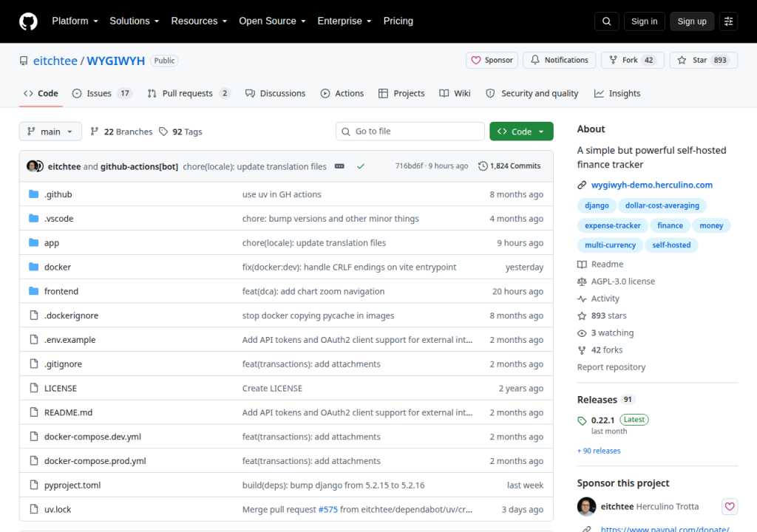Switch to the Pull requests tab
757x532 pixels.
pos(189,93)
